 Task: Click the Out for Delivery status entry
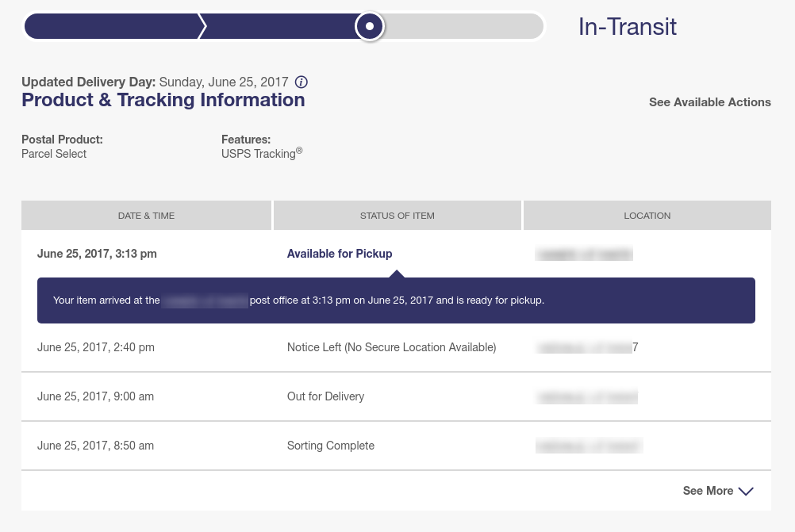coord(325,396)
